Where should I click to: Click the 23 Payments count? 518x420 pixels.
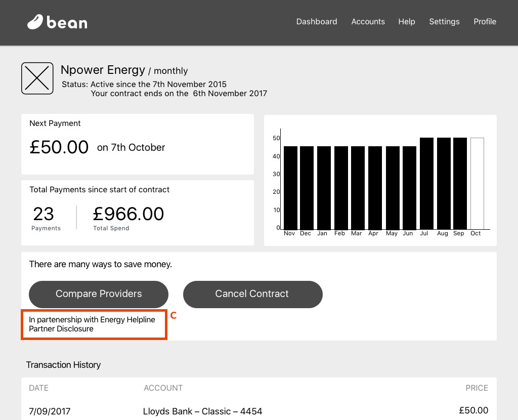(x=44, y=214)
